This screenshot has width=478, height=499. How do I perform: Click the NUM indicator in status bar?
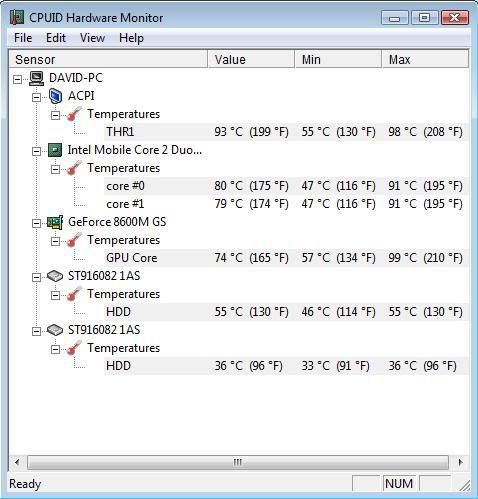click(x=399, y=484)
